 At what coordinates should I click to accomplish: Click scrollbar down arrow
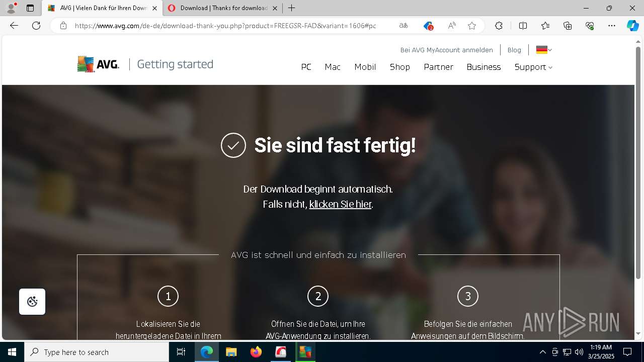638,334
